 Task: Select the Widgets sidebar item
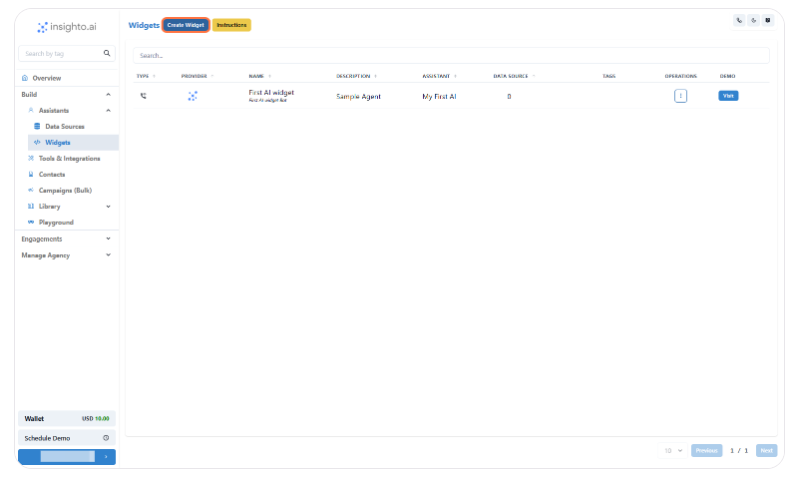(x=73, y=143)
